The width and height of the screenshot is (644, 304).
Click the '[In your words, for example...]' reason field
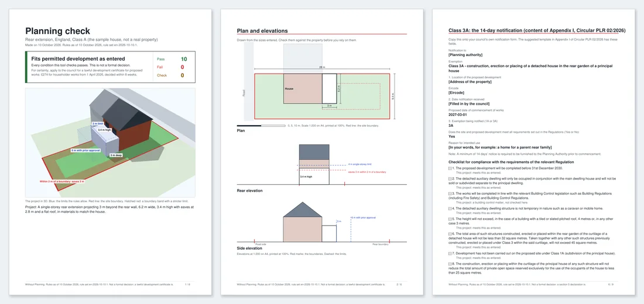(x=500, y=147)
